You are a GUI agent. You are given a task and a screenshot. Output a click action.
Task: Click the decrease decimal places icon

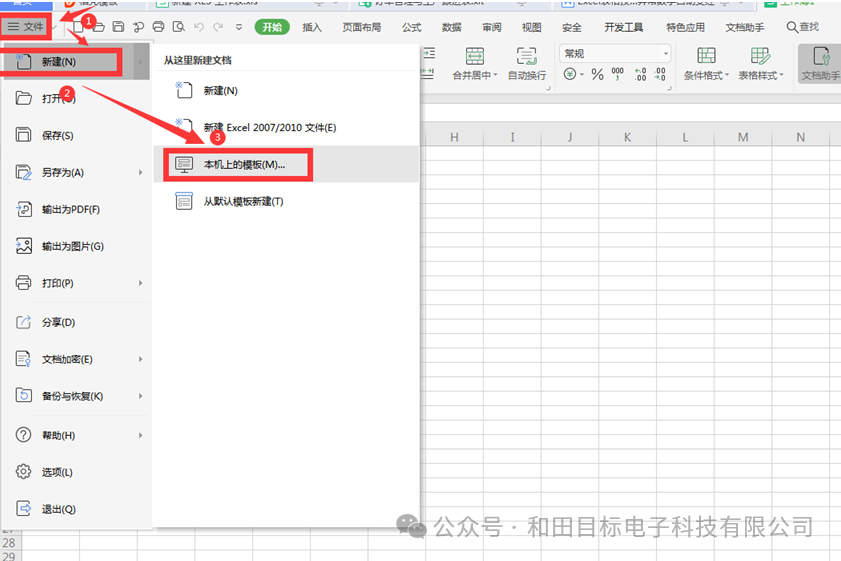click(x=660, y=74)
